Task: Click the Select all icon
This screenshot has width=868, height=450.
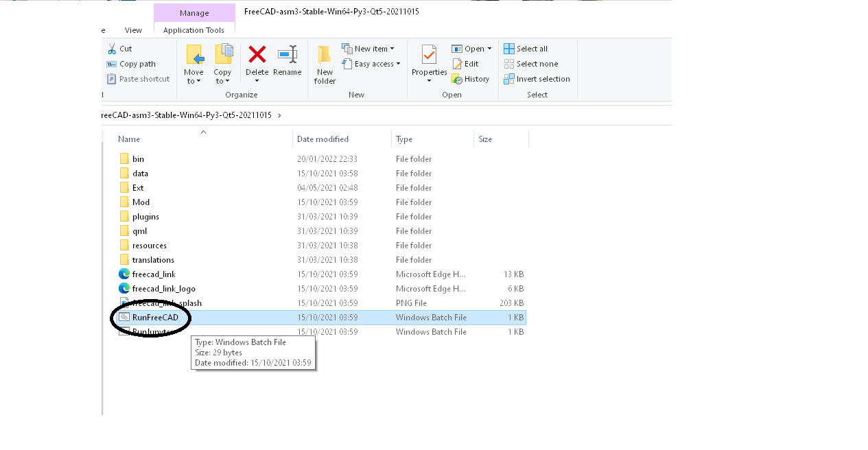Action: tap(509, 49)
